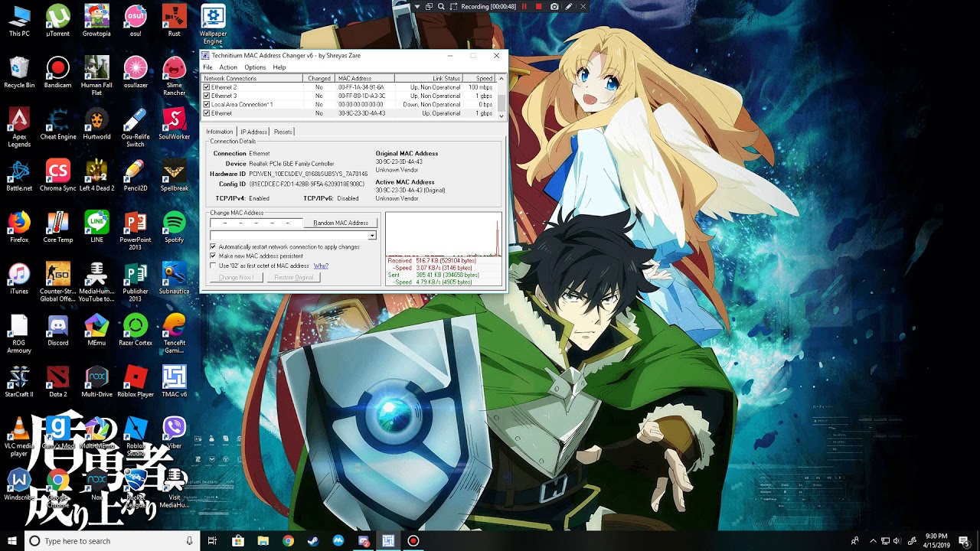Click the Restore Original button
This screenshot has height=551, width=980.
point(293,277)
